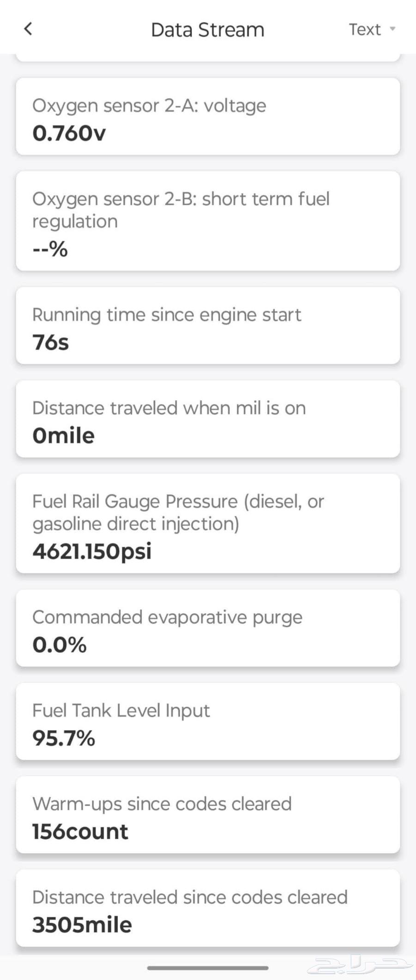Select the Oxygen sensor 2-A voltage card

[208, 117]
